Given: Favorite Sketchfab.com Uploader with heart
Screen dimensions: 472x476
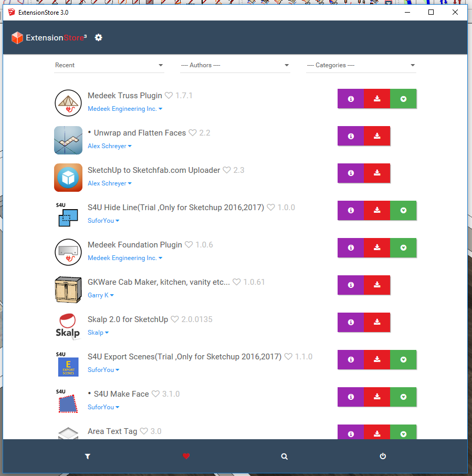Looking at the screenshot, I should (227, 170).
